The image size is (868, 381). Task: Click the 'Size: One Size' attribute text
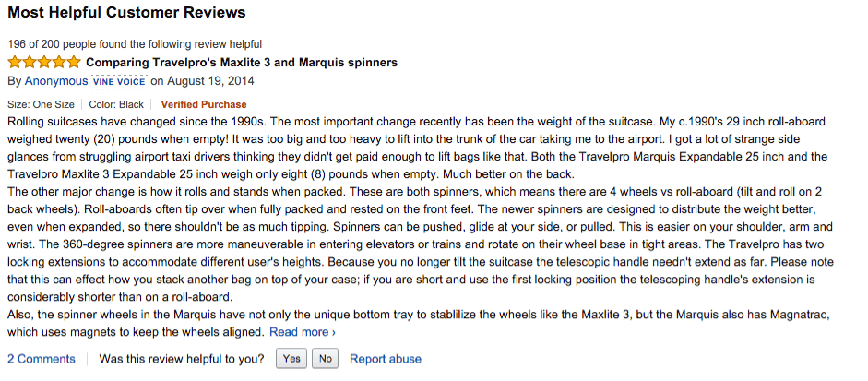point(41,104)
